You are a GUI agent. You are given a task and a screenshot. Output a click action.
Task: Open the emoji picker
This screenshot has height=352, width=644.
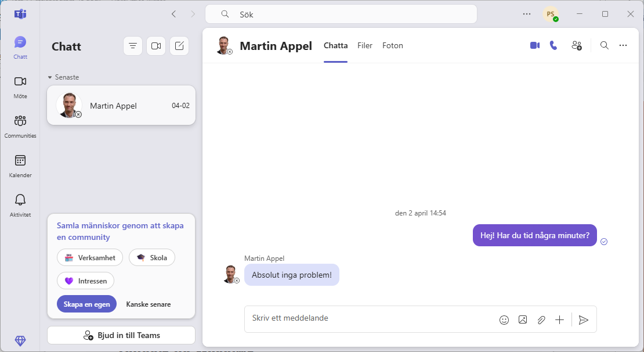point(504,319)
